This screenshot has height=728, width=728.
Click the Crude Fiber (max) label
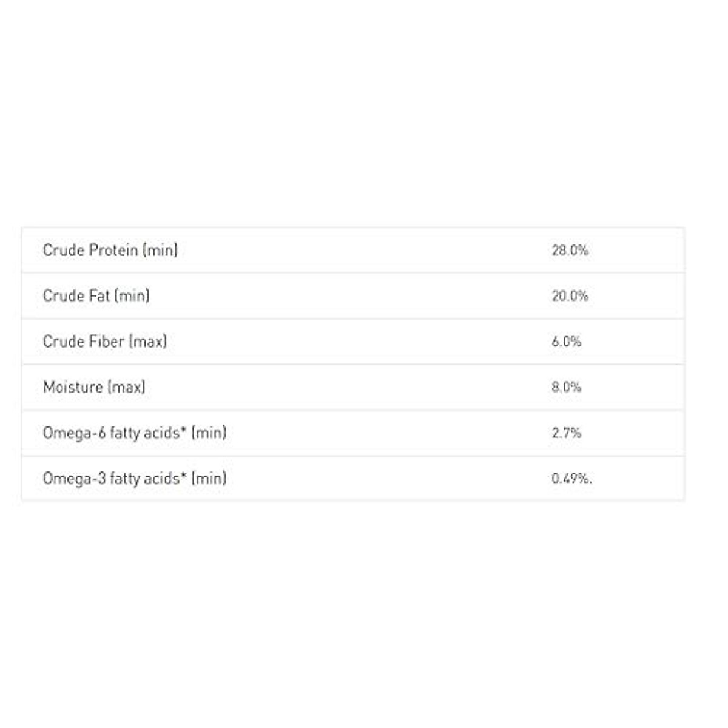tap(104, 341)
